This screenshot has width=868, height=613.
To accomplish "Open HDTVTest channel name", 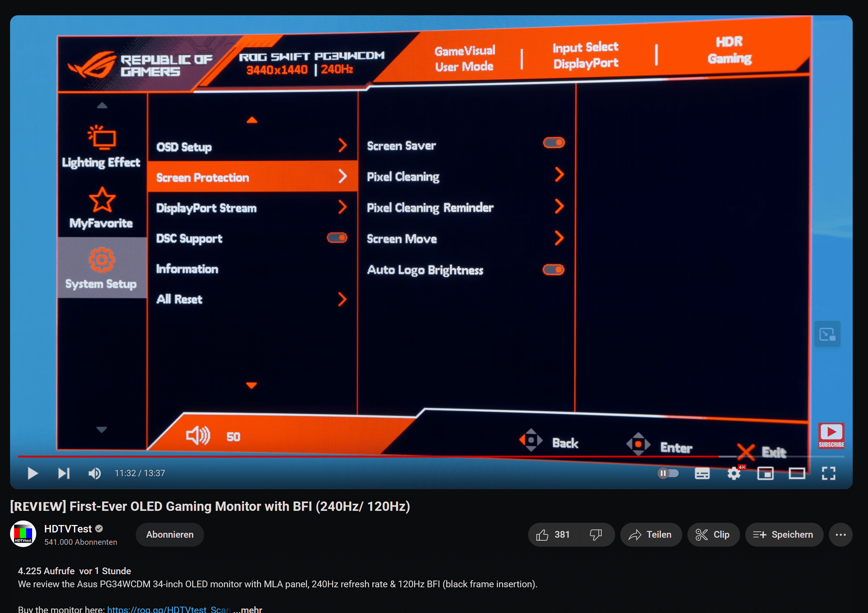I will (68, 529).
